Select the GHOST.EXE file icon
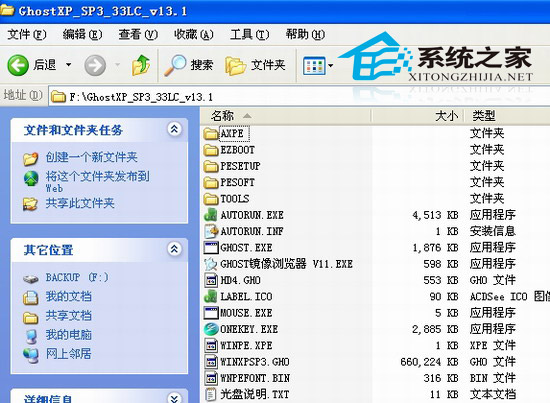 click(211, 248)
